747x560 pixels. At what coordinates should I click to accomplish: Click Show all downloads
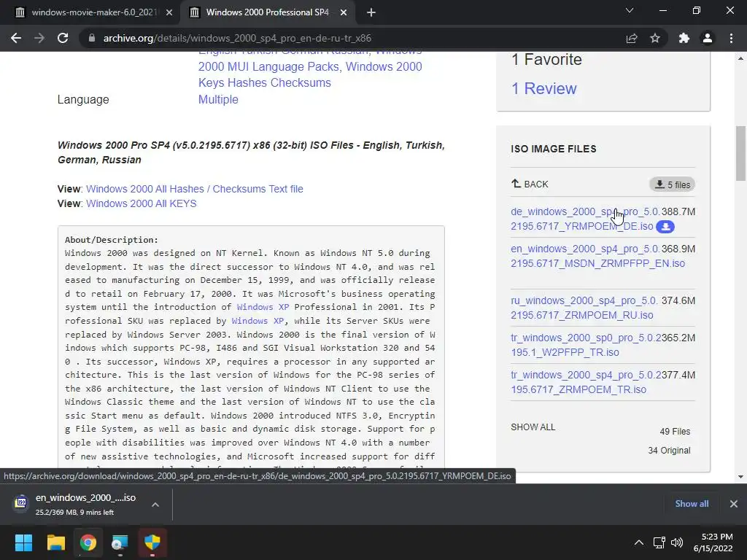click(692, 504)
